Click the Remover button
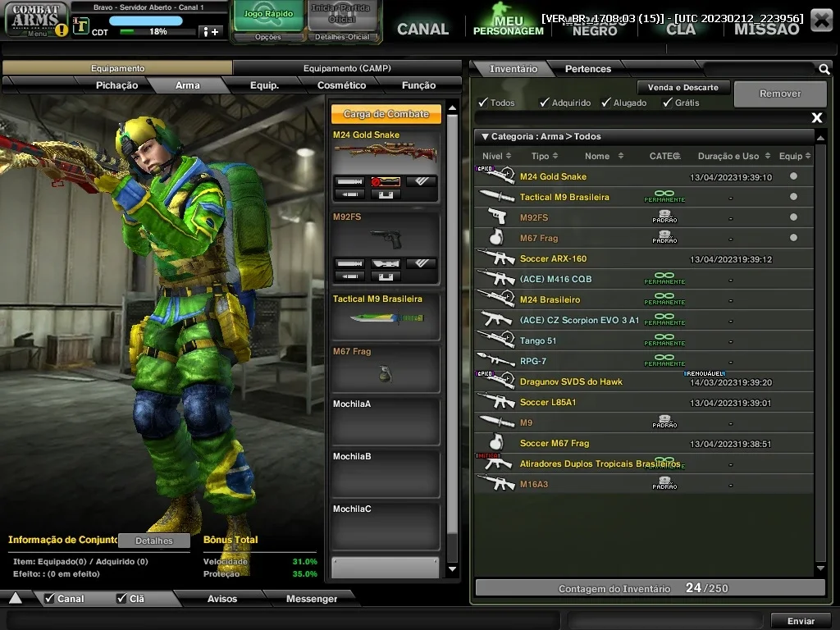Image resolution: width=840 pixels, height=630 pixels. pos(780,94)
